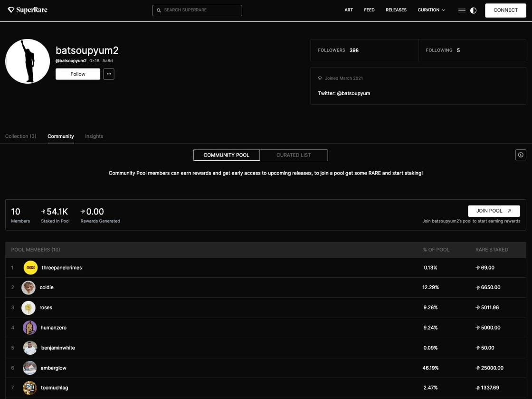The height and width of the screenshot is (399, 532).
Task: Click humanzero's purple avatar
Action: (x=29, y=328)
